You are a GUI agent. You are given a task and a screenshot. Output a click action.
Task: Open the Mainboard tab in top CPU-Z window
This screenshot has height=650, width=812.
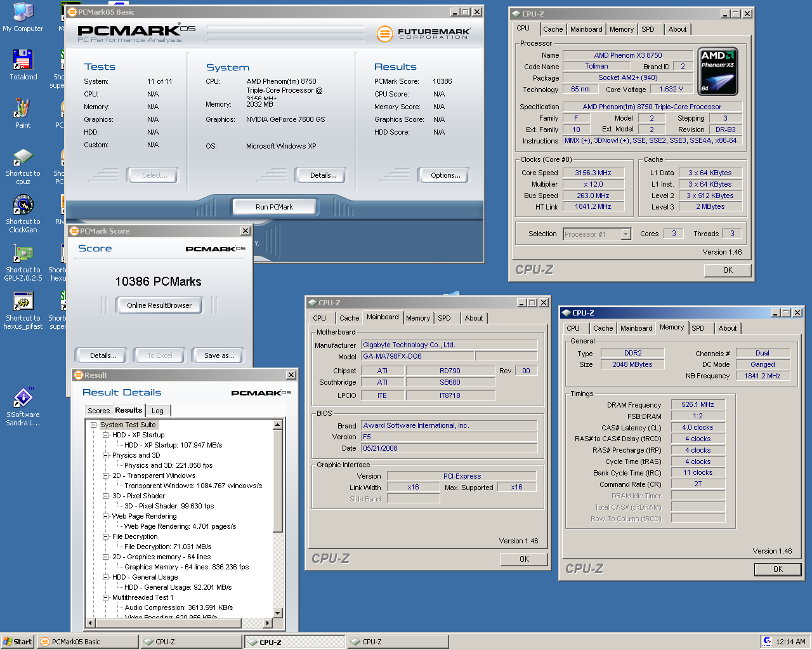[x=586, y=29]
